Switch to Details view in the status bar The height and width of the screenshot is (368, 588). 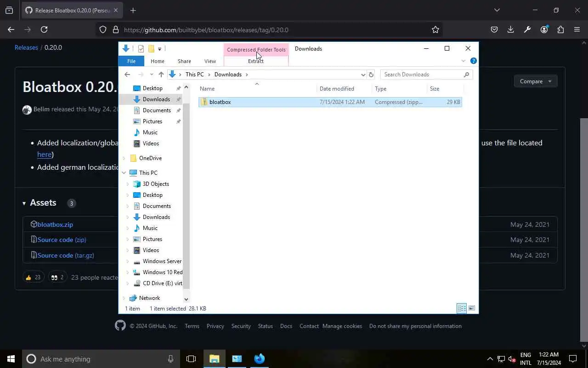(462, 308)
